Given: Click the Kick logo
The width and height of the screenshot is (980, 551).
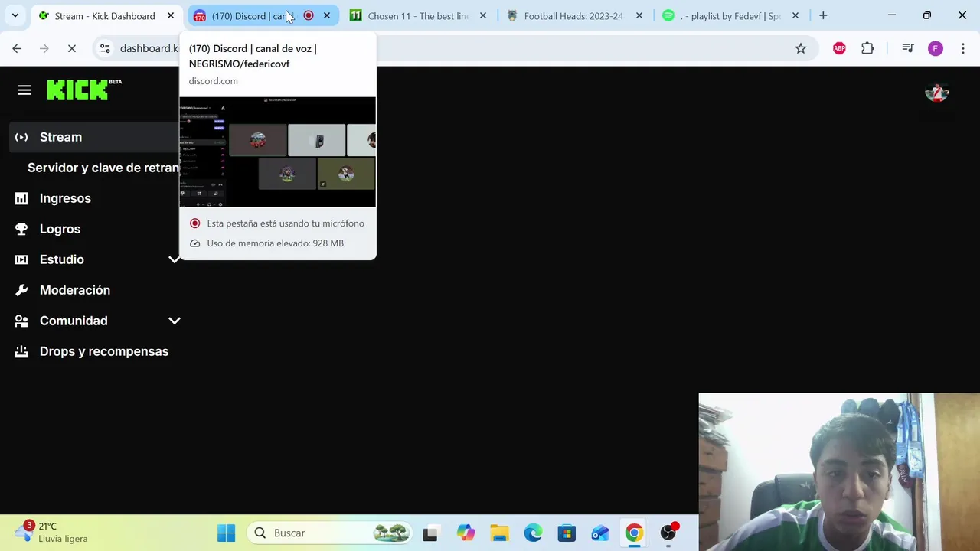Looking at the screenshot, I should click(x=84, y=90).
